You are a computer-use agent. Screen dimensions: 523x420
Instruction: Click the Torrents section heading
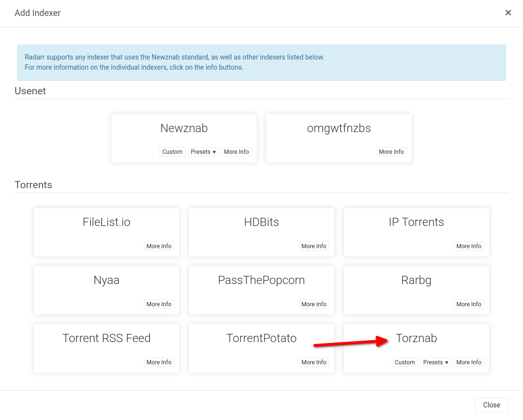[33, 185]
